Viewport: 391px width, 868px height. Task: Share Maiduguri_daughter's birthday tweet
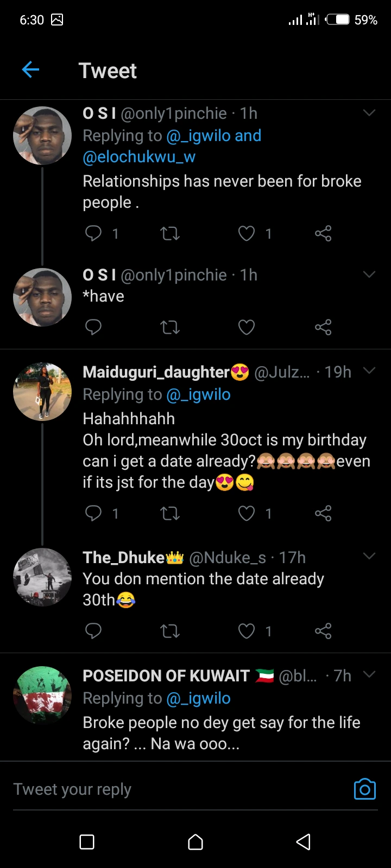pos(323,513)
